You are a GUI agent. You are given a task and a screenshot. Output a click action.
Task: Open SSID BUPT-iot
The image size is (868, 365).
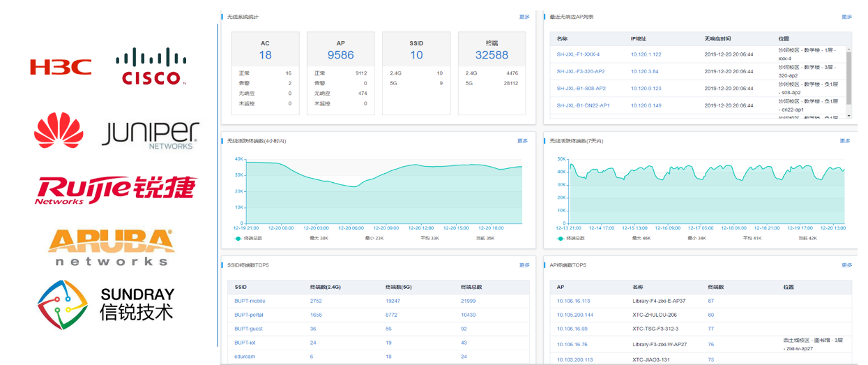tap(245, 343)
